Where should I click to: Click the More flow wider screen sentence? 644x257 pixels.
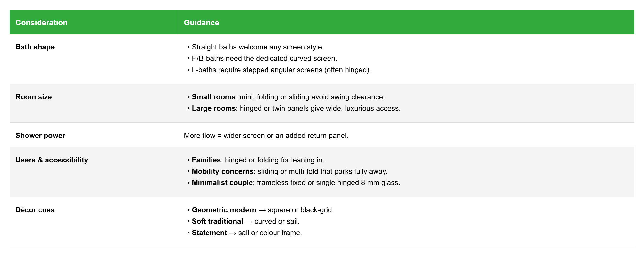point(266,135)
